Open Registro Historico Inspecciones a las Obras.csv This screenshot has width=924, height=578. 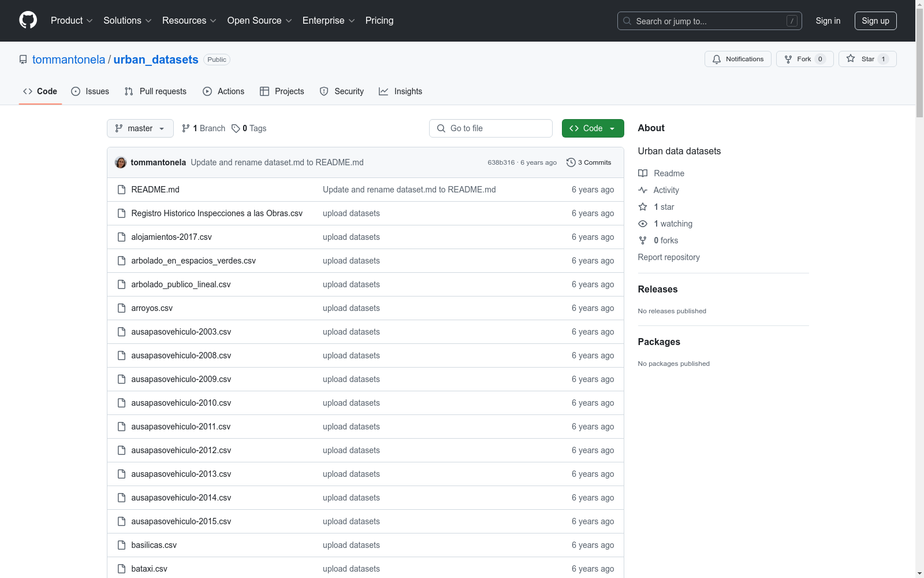[217, 213]
